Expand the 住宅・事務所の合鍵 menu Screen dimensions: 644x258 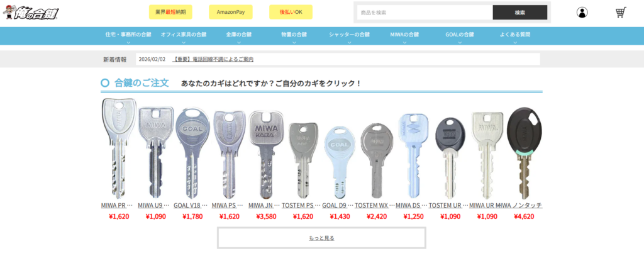click(128, 36)
